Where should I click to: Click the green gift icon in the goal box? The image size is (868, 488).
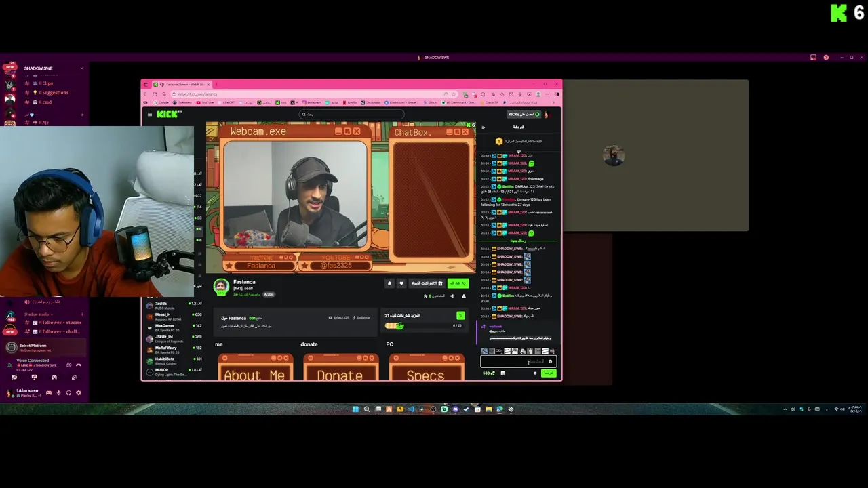pyautogui.click(x=460, y=315)
